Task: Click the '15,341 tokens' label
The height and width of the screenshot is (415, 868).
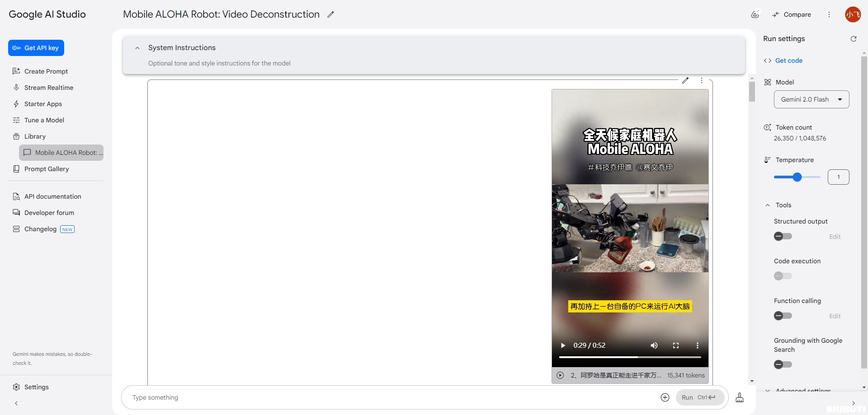Action: (x=686, y=375)
